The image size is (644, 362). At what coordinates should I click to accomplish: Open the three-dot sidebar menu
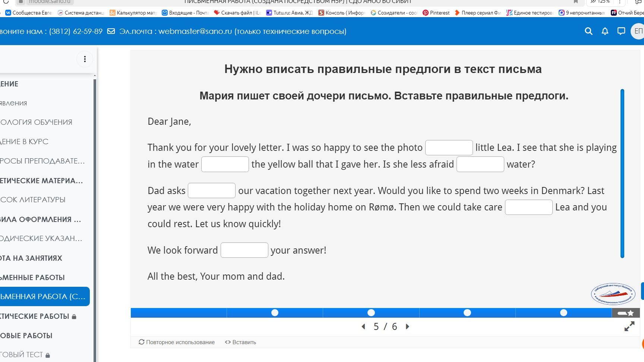[x=85, y=59]
